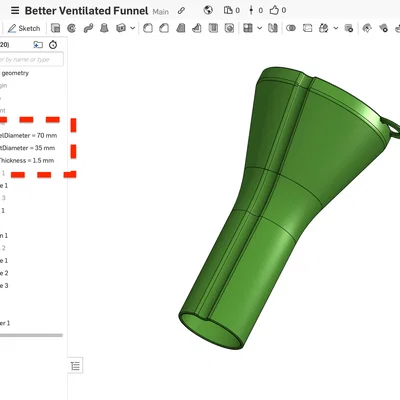Select the Rib tool

[x=197, y=28]
